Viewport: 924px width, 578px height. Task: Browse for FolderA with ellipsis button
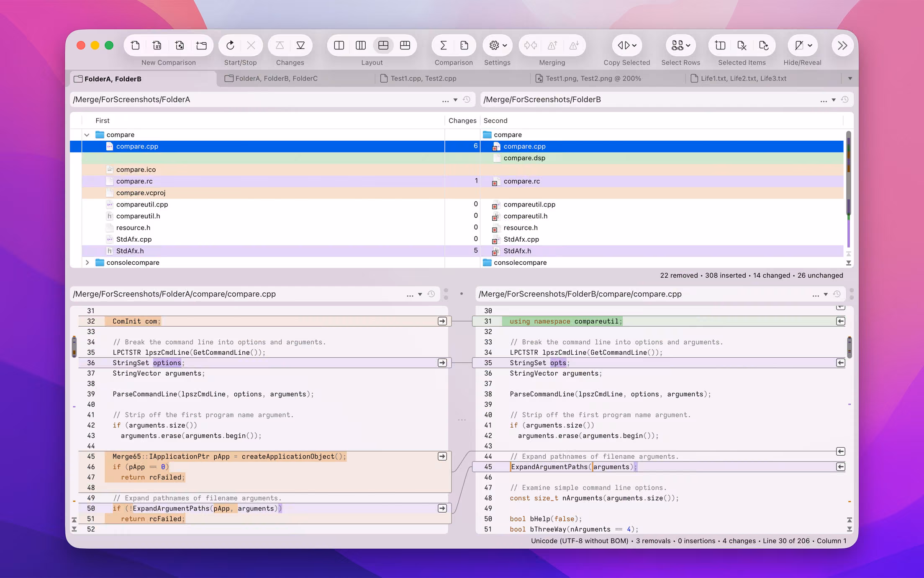click(445, 100)
